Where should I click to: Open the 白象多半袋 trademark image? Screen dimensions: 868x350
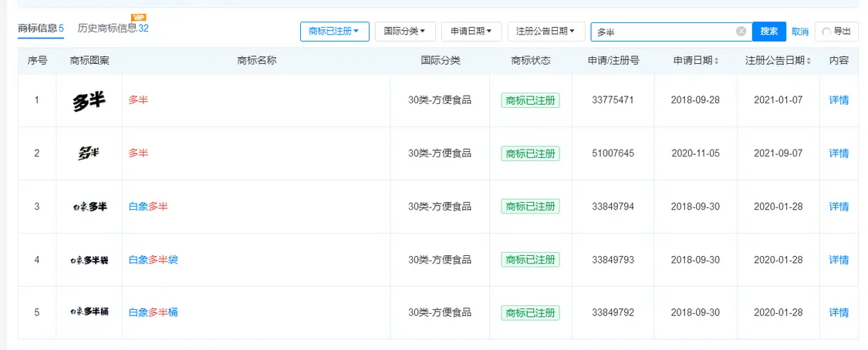89,260
